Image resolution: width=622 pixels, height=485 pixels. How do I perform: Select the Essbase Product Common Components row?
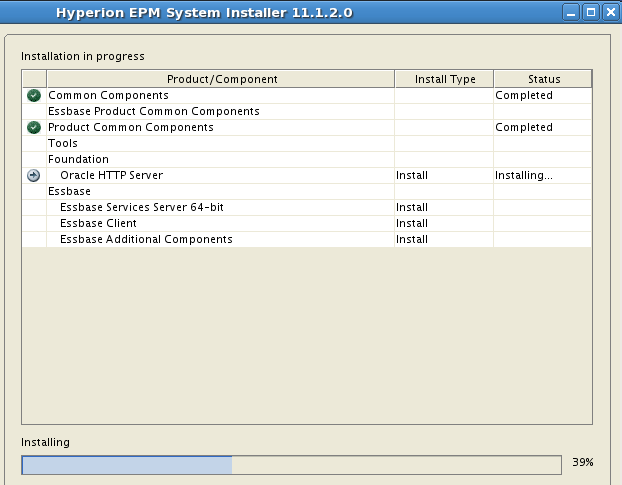pyautogui.click(x=307, y=111)
